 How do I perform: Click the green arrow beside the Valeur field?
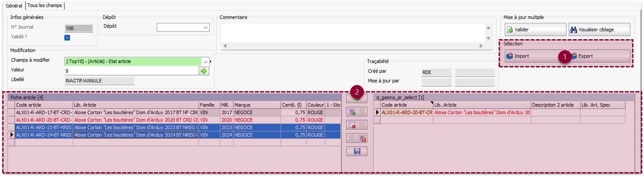pos(204,71)
